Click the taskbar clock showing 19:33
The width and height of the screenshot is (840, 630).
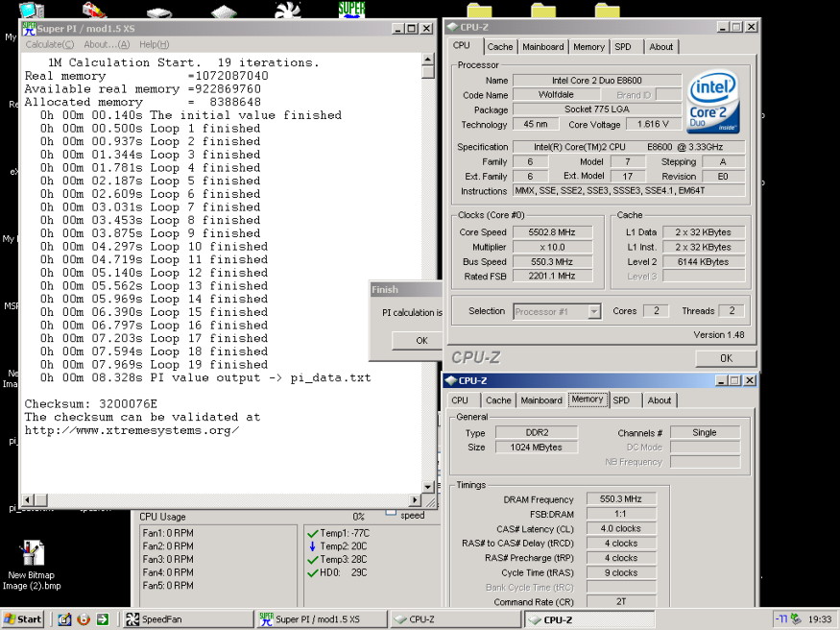coord(820,619)
